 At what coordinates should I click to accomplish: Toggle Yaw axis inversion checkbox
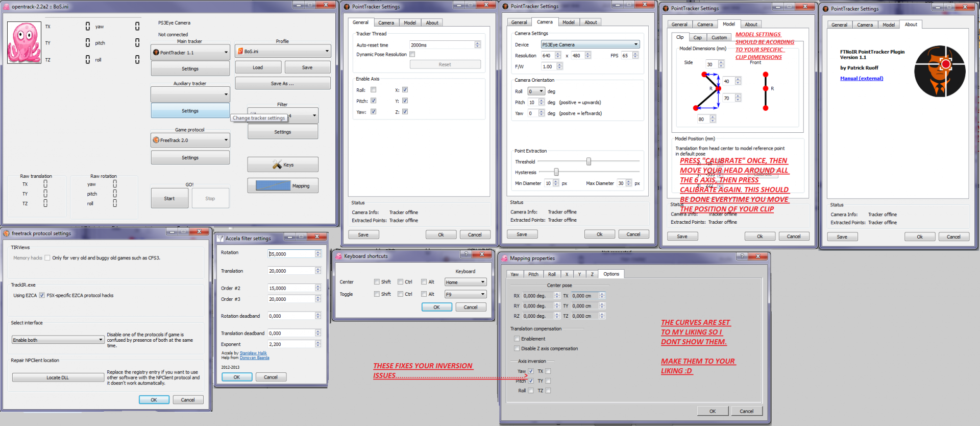(531, 371)
